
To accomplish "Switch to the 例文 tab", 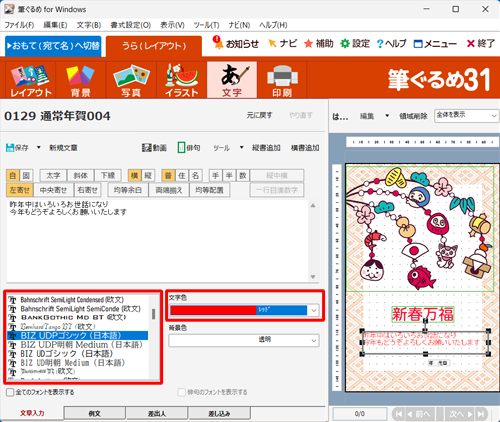I will point(95,413).
